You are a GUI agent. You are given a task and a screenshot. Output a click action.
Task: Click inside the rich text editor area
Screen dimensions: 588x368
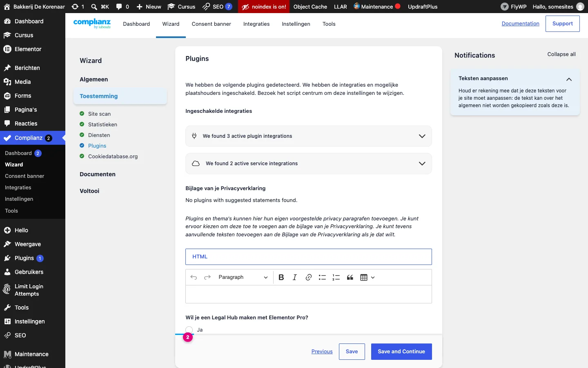[309, 294]
